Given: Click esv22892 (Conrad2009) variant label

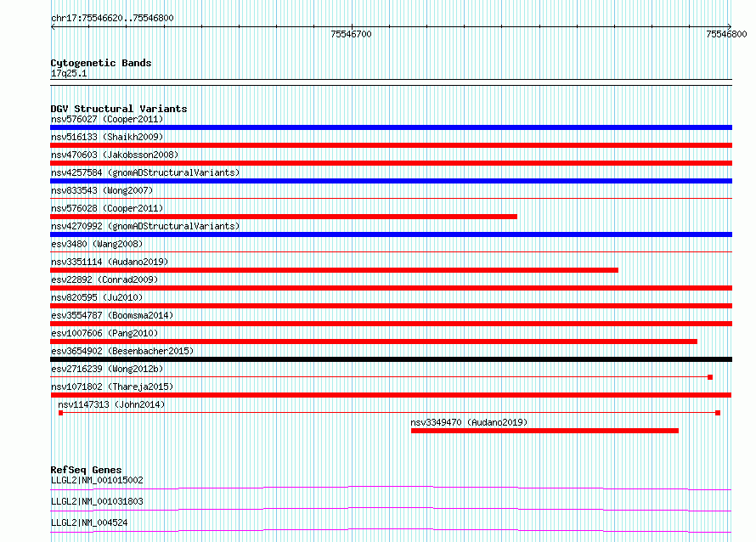Looking at the screenshot, I should click(x=104, y=279).
